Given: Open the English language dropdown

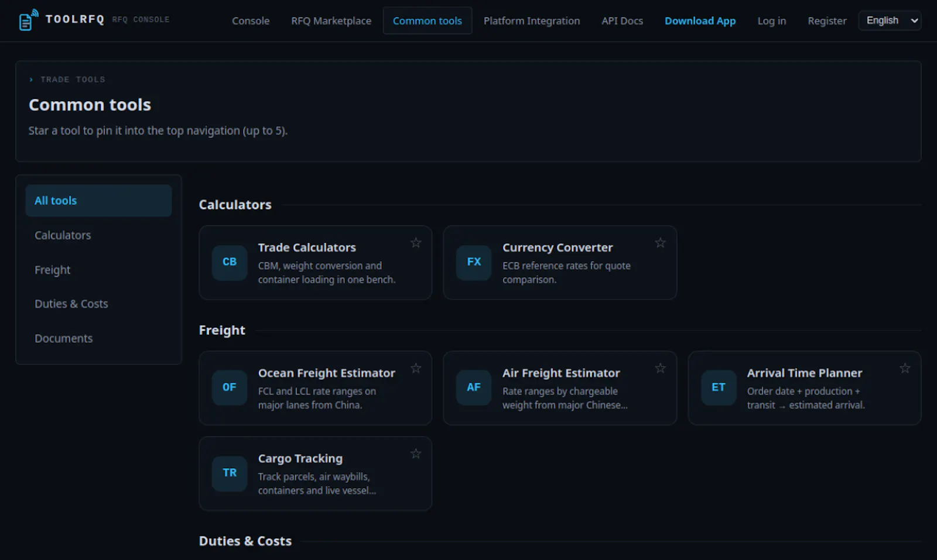Looking at the screenshot, I should tap(890, 20).
